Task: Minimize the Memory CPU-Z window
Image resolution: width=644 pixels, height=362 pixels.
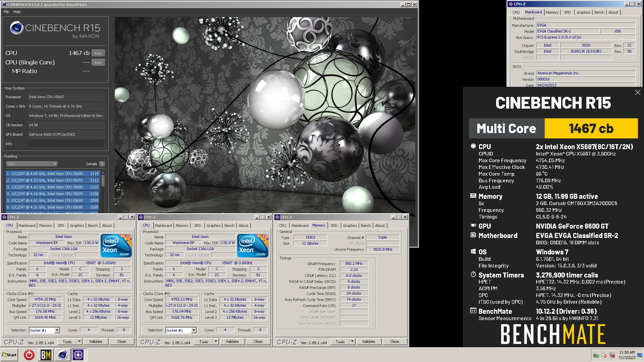Action: (x=393, y=217)
